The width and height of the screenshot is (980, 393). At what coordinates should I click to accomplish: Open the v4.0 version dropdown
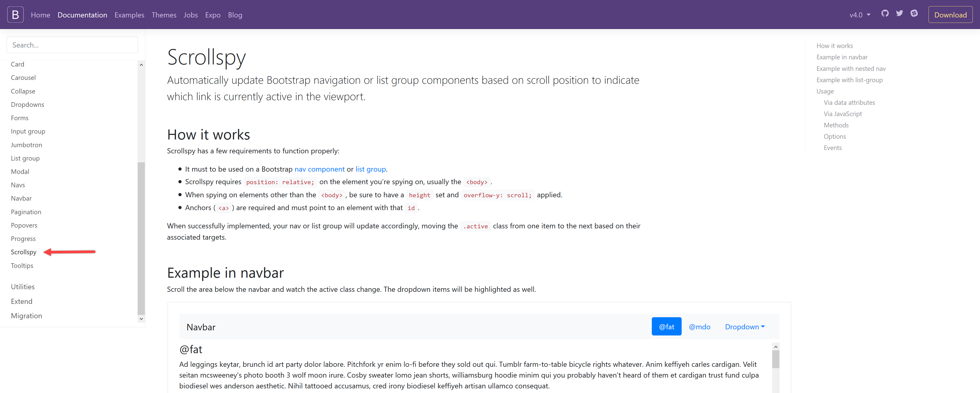tap(859, 15)
